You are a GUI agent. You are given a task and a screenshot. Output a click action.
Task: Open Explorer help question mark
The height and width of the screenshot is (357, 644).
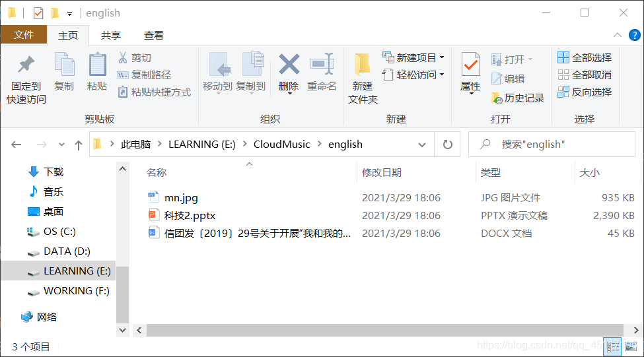[635, 35]
